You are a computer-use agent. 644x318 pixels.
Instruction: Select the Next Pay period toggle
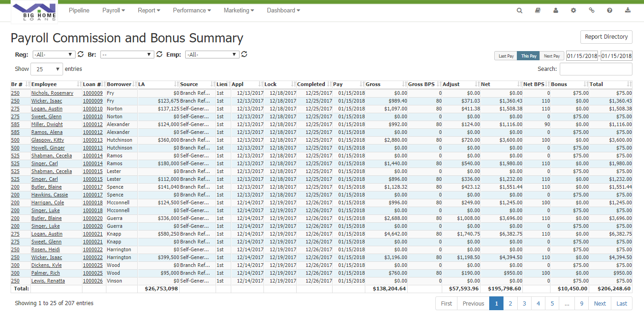pos(551,56)
